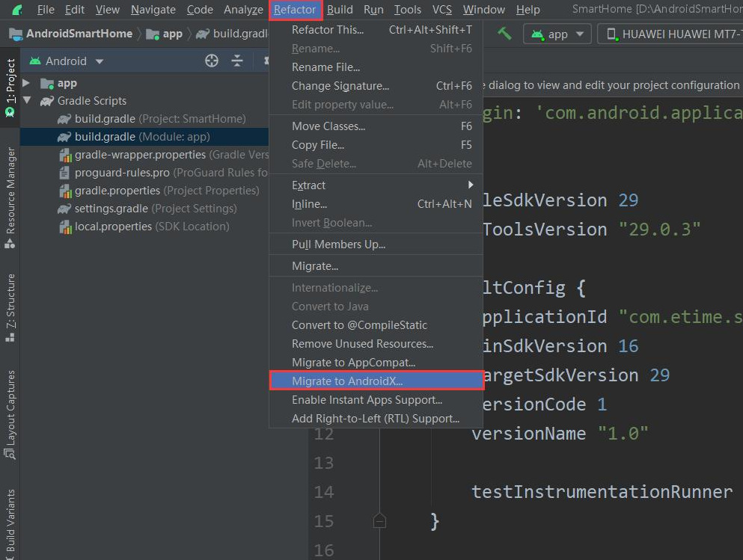Click the Android Studio logo icon
This screenshot has width=743, height=560.
[x=17, y=10]
